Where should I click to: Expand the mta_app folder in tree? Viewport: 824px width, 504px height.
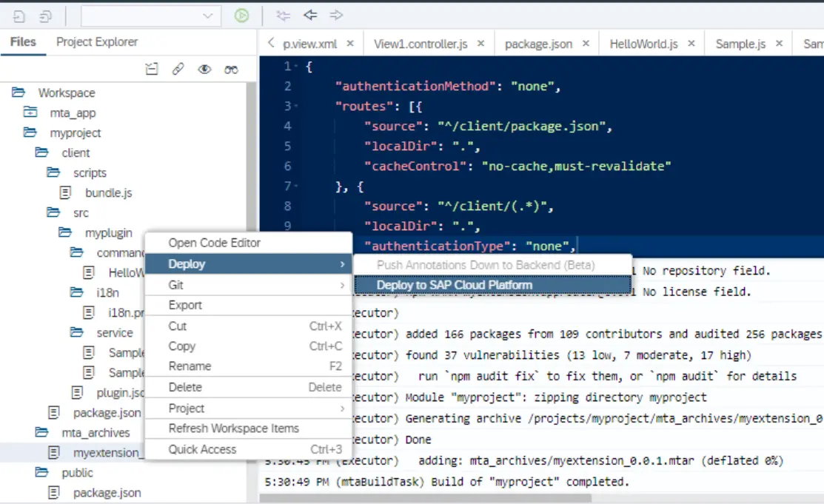tap(30, 112)
